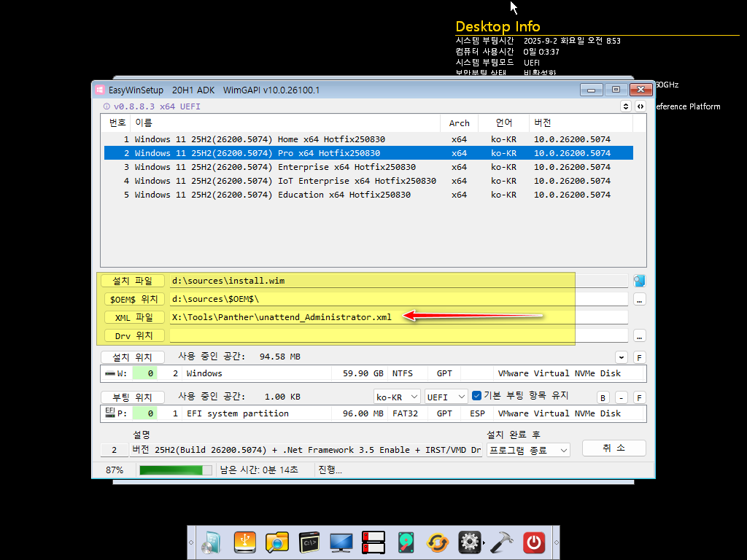Screen dimensions: 747x560
Task: Click the blue install file browse icon
Action: 639,281
